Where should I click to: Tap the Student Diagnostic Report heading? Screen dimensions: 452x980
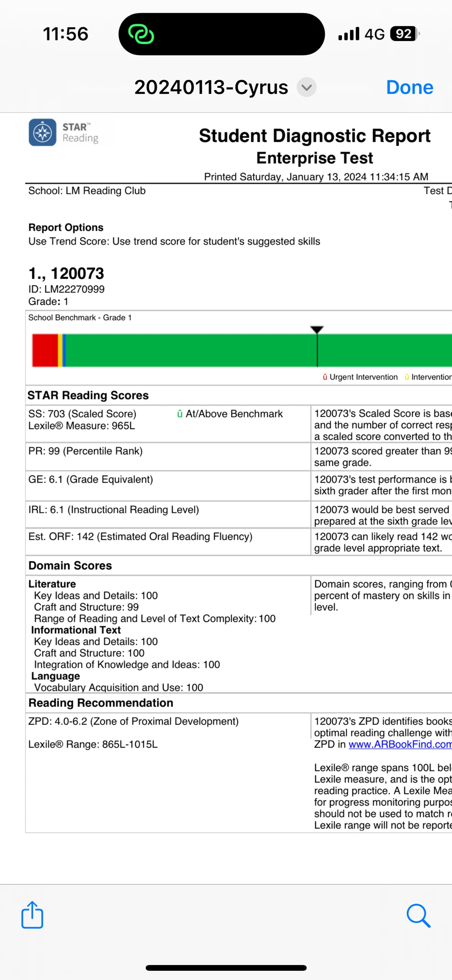315,136
